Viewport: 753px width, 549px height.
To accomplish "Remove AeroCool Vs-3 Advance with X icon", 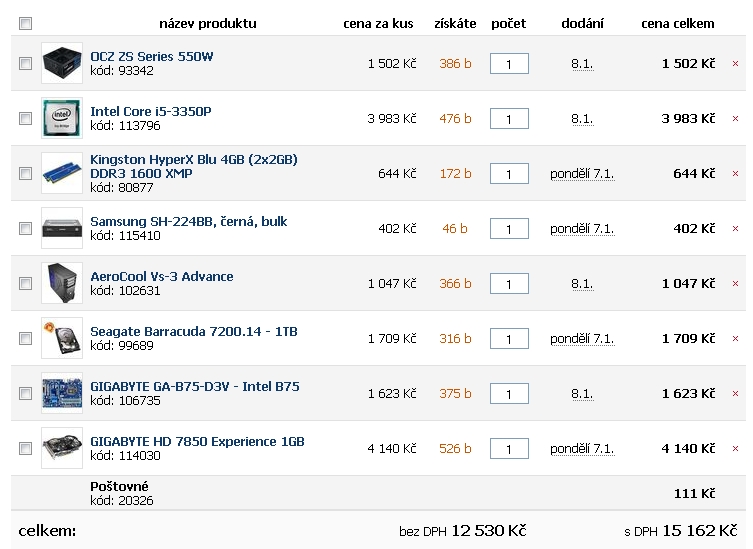I will (735, 284).
